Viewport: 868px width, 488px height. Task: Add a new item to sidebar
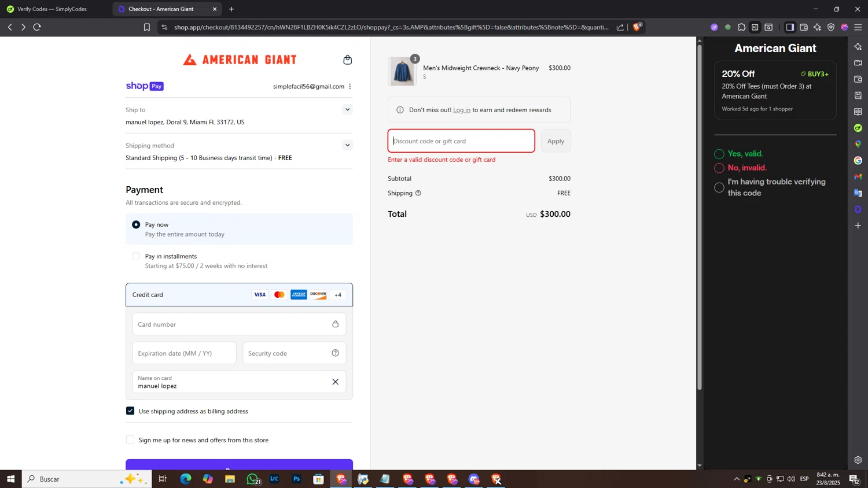pos(858,225)
